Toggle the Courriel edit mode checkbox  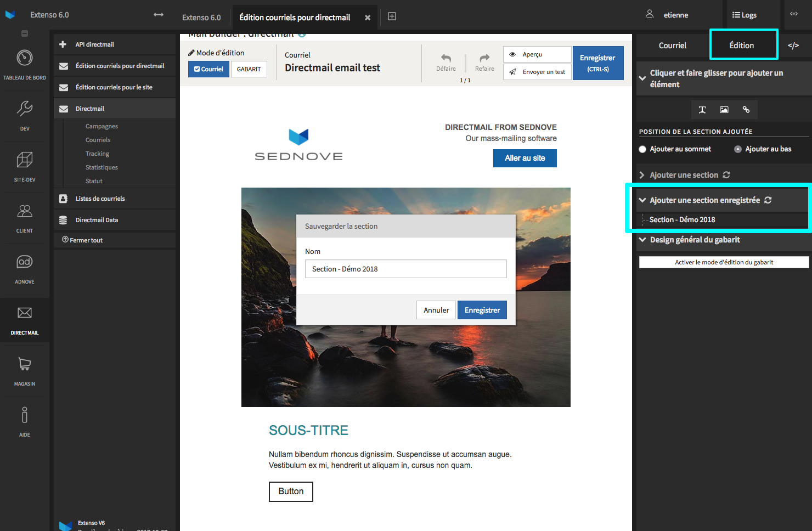pos(208,69)
